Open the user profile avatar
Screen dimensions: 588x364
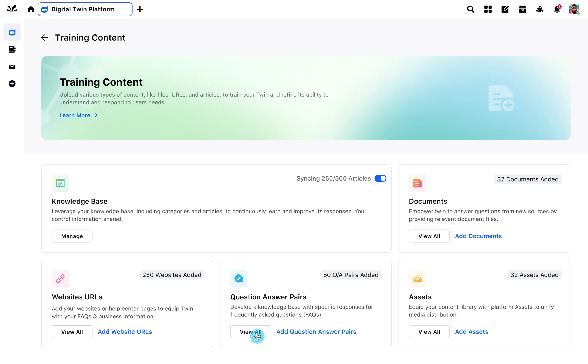574,9
